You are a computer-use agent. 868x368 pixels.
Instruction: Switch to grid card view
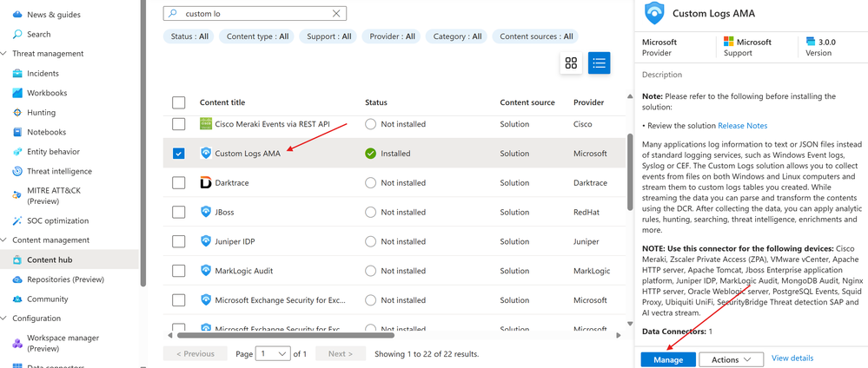pyautogui.click(x=571, y=63)
